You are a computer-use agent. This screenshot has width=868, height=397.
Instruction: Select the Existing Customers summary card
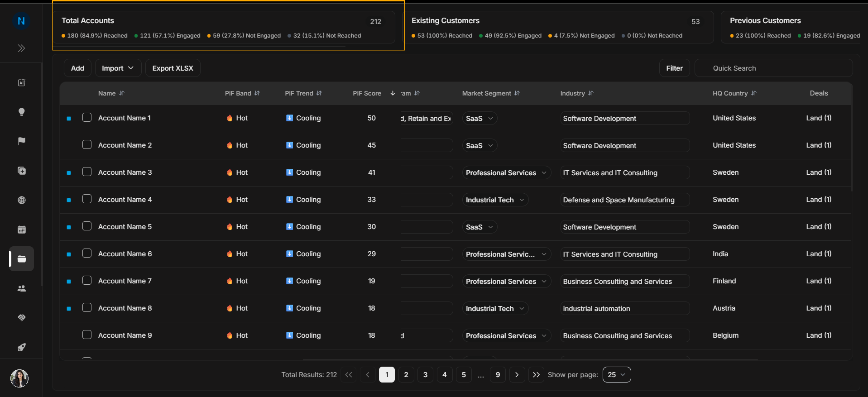click(x=559, y=27)
